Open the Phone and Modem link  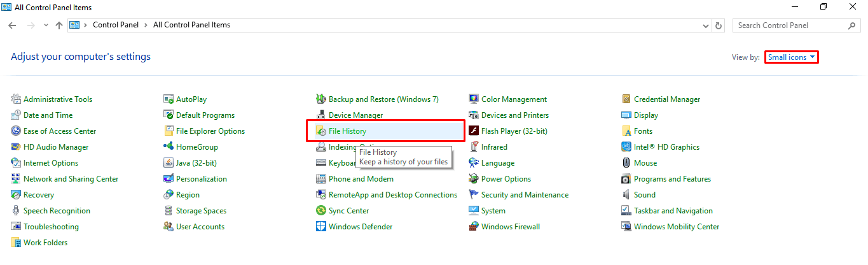click(x=361, y=179)
